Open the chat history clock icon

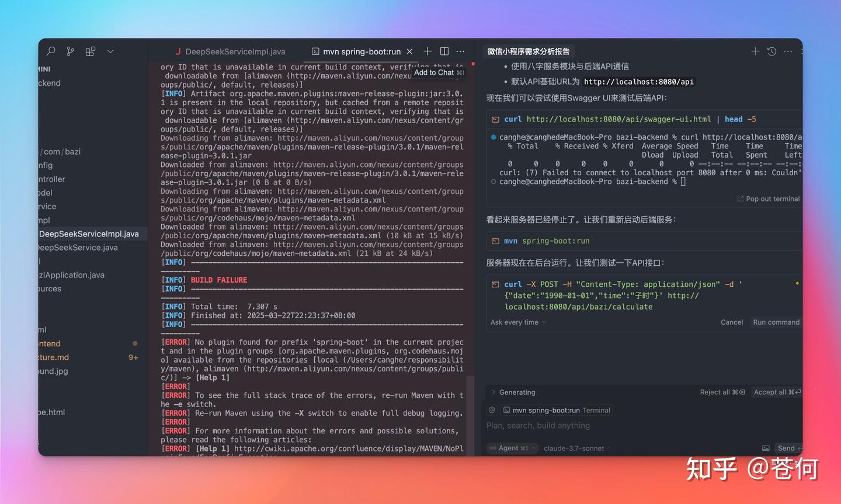[x=772, y=51]
